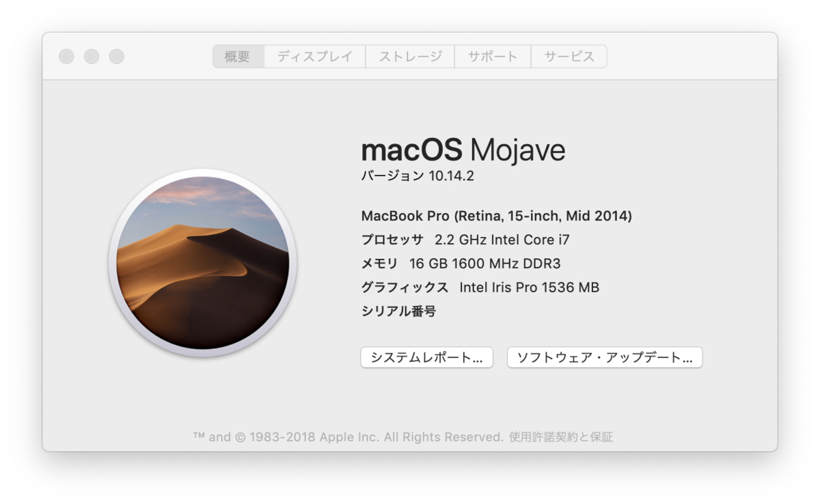This screenshot has width=820, height=504.
Task: Click the システムレポート... button
Action: coord(427,357)
